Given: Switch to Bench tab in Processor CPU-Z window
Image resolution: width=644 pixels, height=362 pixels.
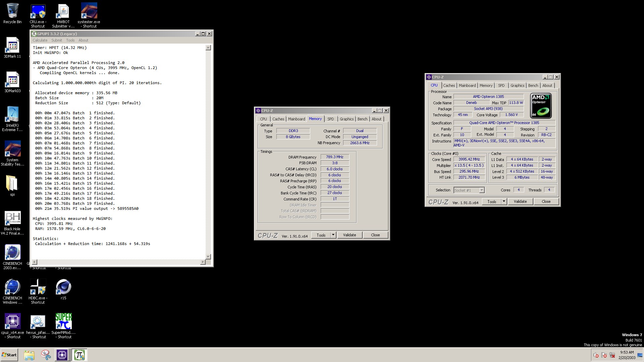Looking at the screenshot, I should (x=533, y=85).
